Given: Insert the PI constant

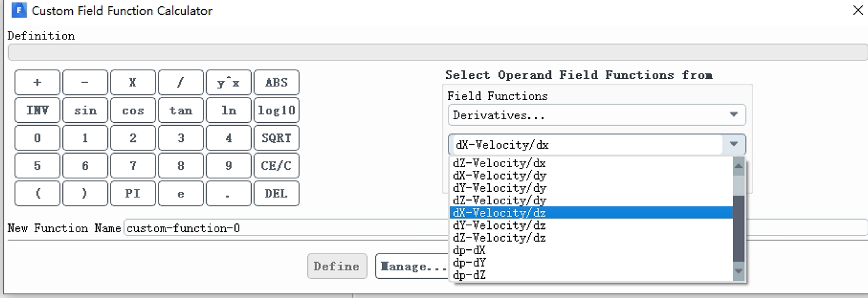Looking at the screenshot, I should 133,193.
